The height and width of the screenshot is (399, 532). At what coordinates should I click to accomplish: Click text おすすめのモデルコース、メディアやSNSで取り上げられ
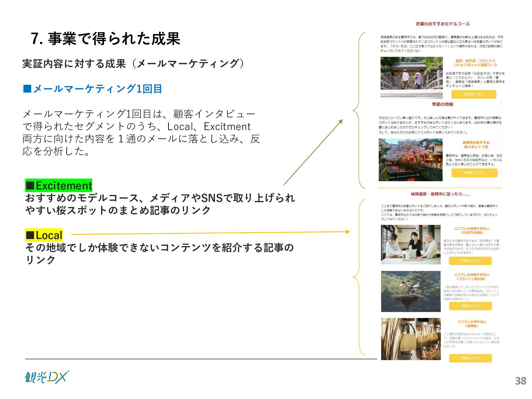click(160, 198)
